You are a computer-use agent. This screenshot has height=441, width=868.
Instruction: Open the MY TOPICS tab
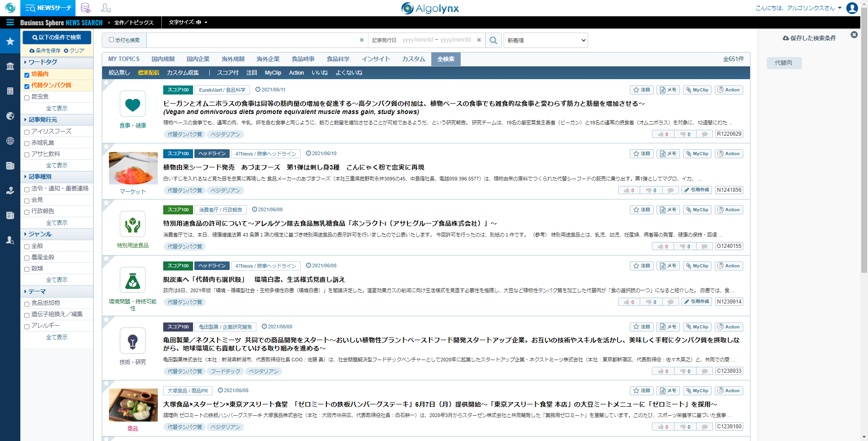(x=123, y=59)
